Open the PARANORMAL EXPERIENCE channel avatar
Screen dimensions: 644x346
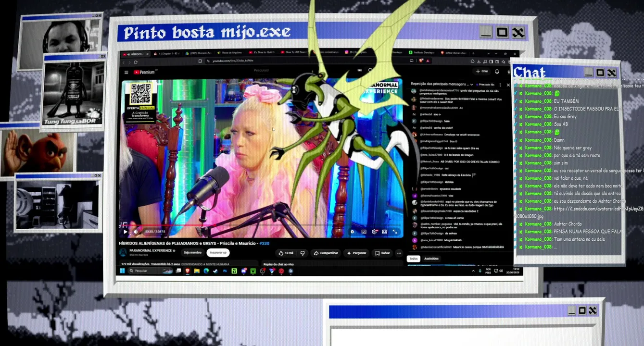point(123,252)
